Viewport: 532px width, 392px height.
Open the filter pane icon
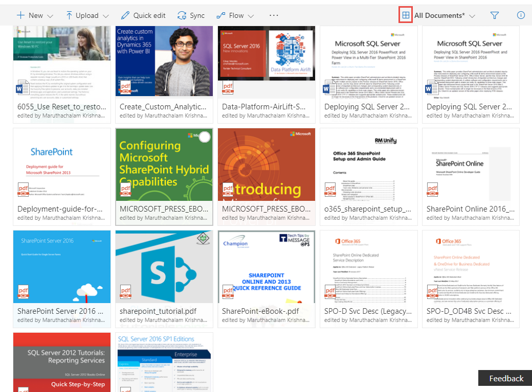495,16
